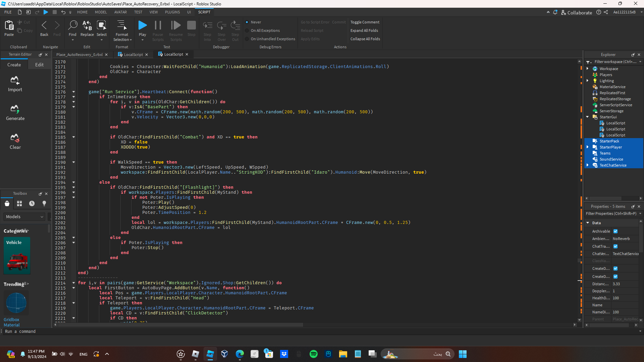This screenshot has height=362, width=644.
Task: Open the Toolbox Creations lightbulb icon
Action: click(44, 203)
